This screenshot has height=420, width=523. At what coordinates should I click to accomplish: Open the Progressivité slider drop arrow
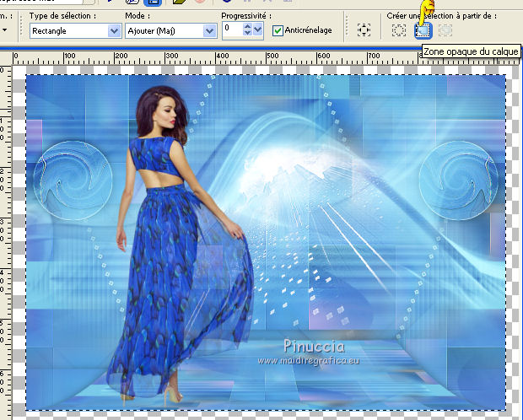click(x=258, y=30)
